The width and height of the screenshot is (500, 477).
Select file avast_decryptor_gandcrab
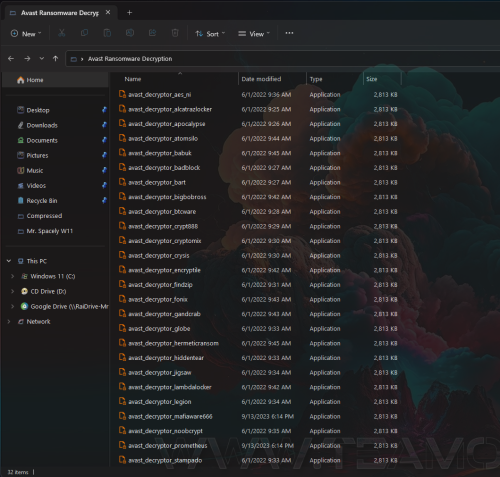(164, 314)
